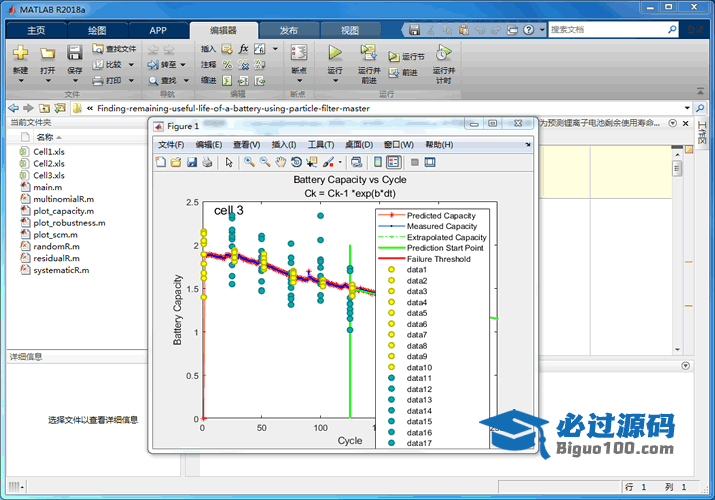Open the Breakpoints (断点) icon

pos(299,52)
